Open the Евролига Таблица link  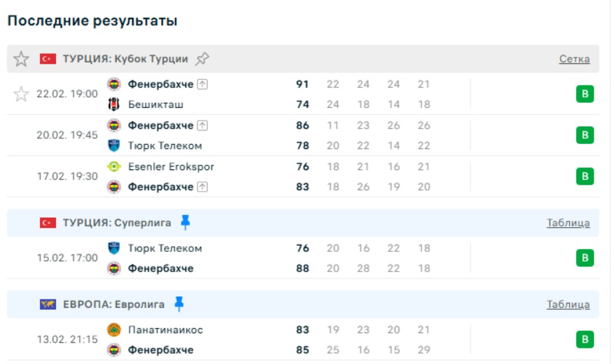(568, 305)
